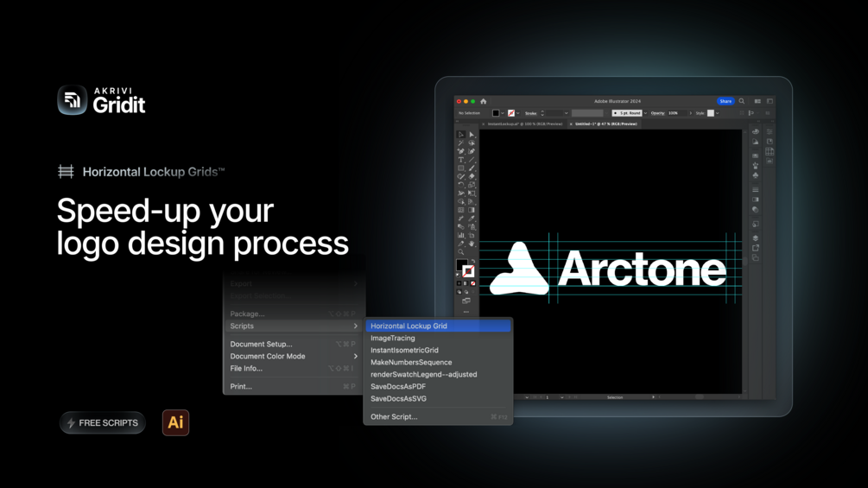Select the Gradient tool
Image resolution: width=868 pixels, height=488 pixels.
click(472, 210)
